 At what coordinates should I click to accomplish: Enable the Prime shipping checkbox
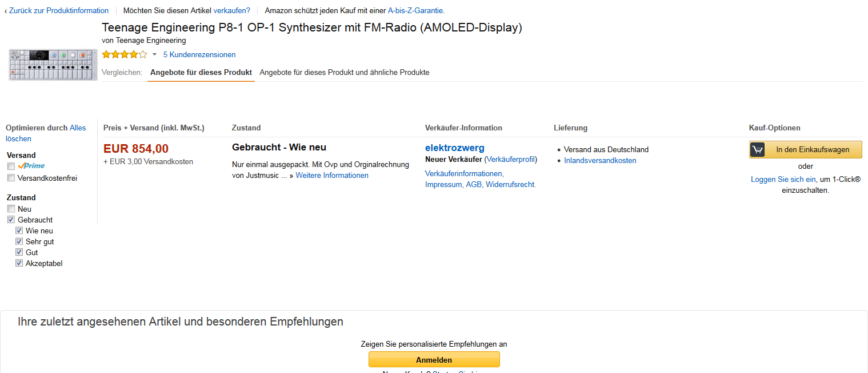pos(11,166)
